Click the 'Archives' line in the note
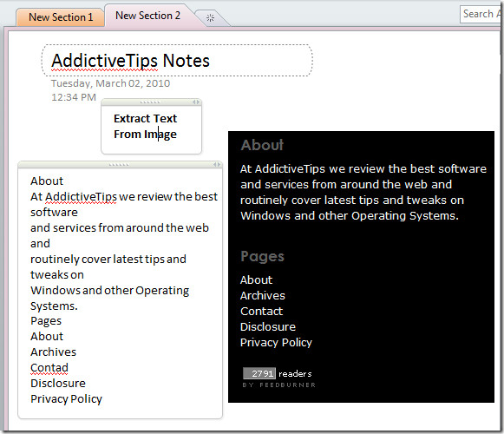Screen dimensions: 504x434 54,352
